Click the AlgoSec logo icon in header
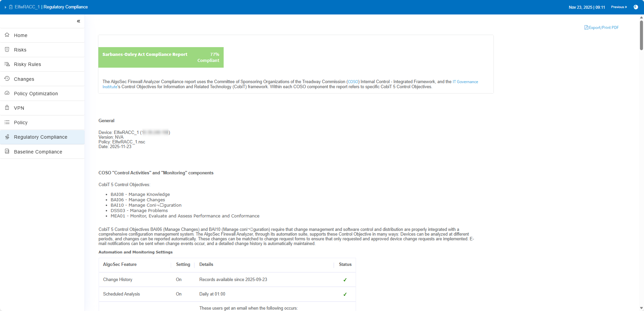 point(636,7)
